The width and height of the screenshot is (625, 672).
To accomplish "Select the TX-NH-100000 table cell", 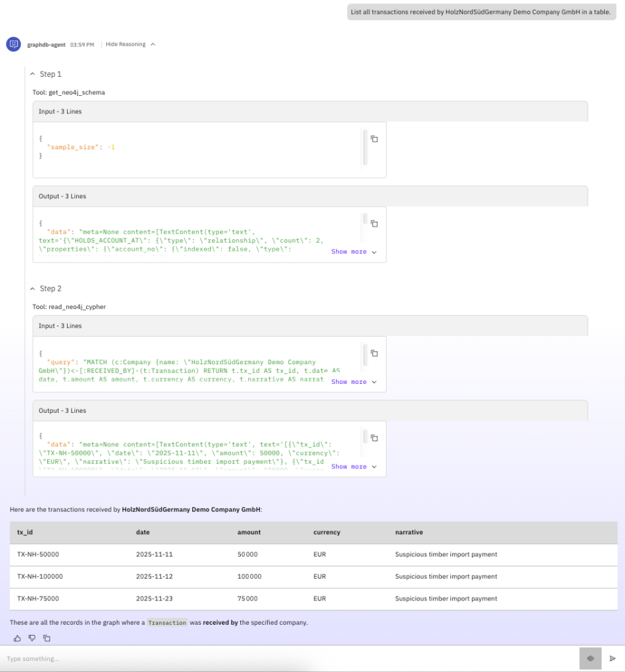I will pos(40,577).
